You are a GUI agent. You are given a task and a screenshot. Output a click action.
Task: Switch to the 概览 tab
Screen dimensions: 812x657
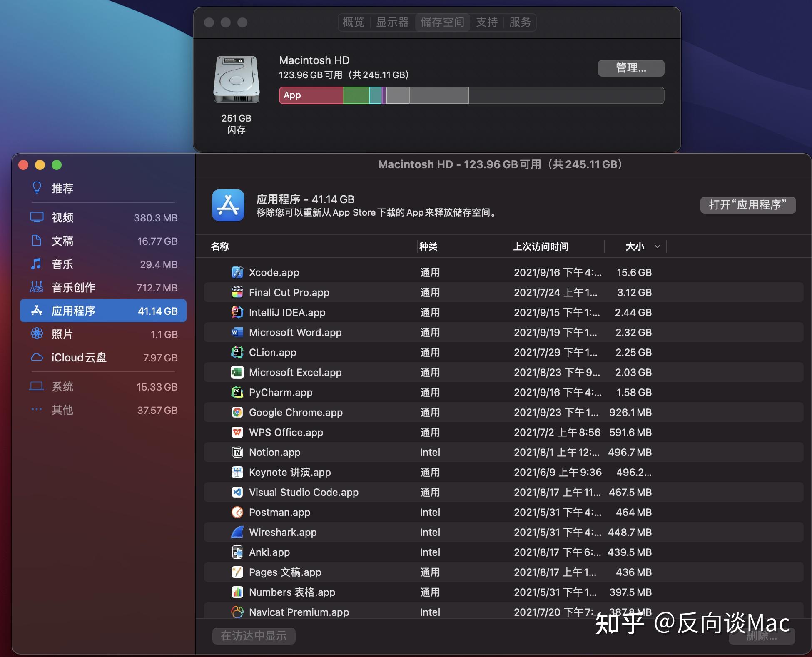pyautogui.click(x=353, y=22)
